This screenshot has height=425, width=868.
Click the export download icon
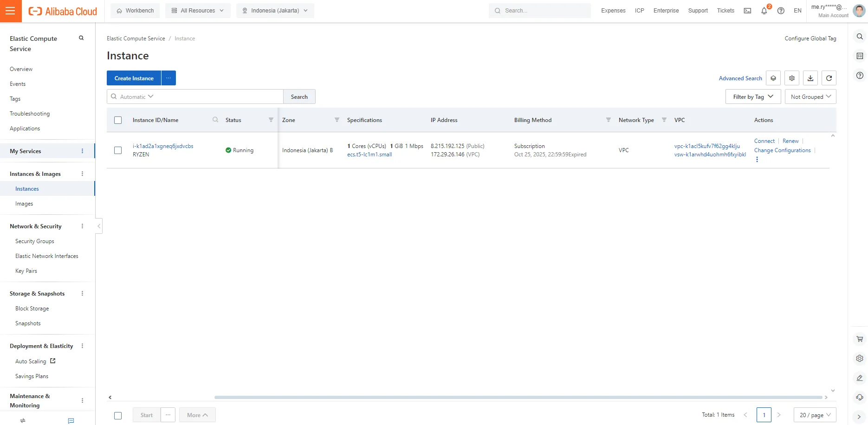(x=810, y=78)
